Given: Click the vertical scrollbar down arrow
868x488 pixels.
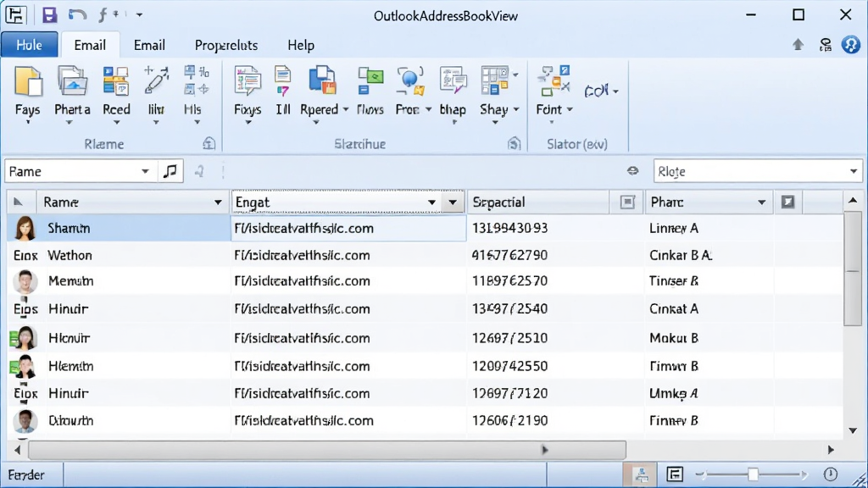Looking at the screenshot, I should coord(853,430).
